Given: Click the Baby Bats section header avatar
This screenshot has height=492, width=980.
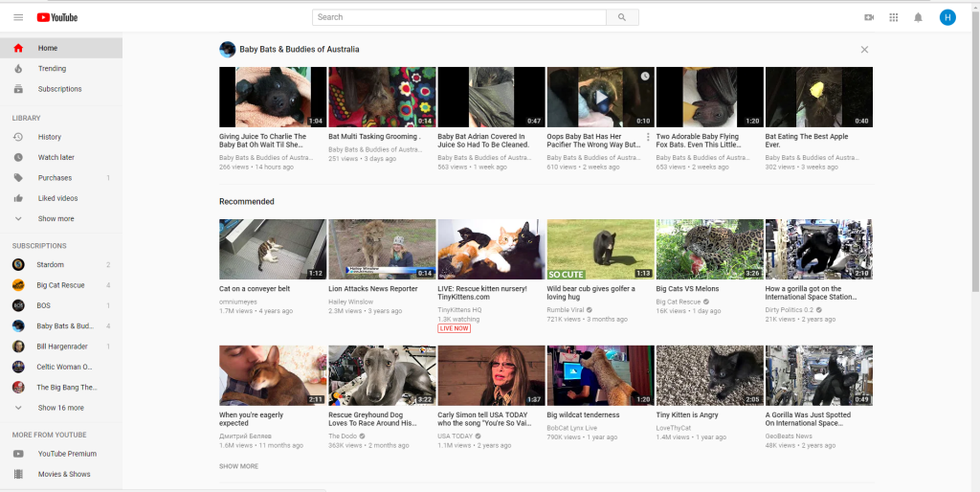Looking at the screenshot, I should point(228,50).
